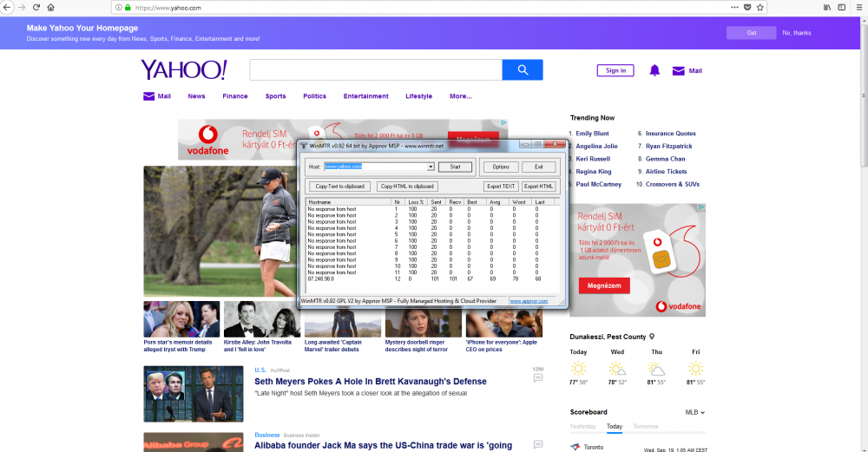Go to browser home using the house icon
This screenshot has height=452, width=868.
[51, 7]
